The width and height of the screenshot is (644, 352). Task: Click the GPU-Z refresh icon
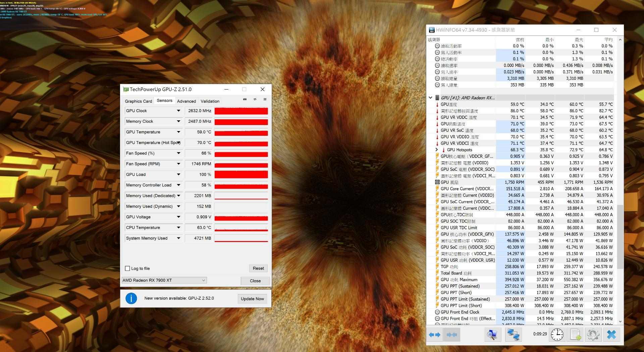[x=255, y=99]
